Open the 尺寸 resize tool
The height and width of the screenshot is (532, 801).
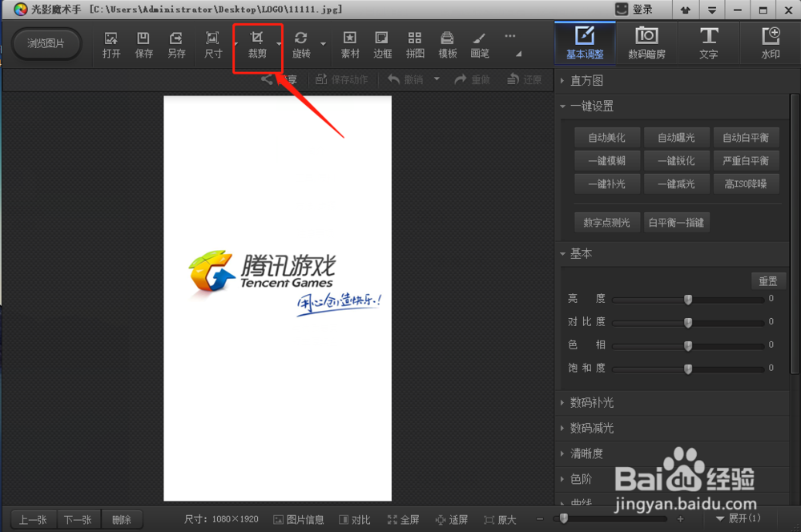click(212, 45)
